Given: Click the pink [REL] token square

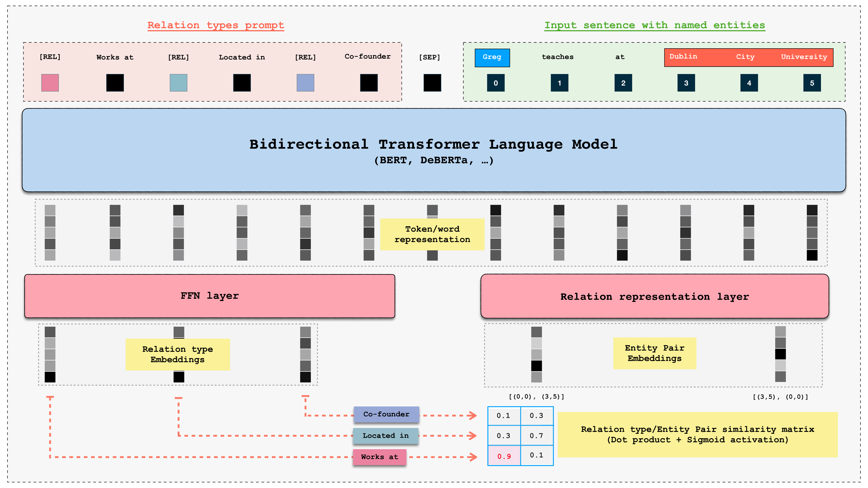Looking at the screenshot, I should [50, 83].
